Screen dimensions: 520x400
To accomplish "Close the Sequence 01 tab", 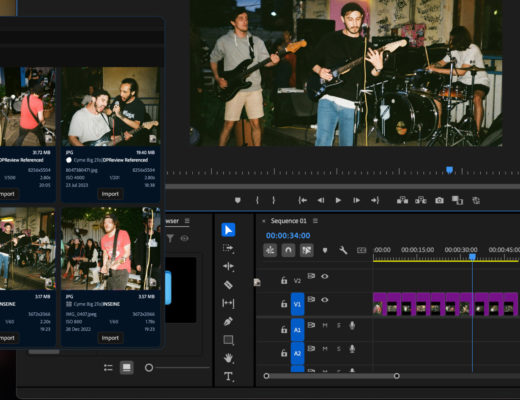I will click(x=264, y=221).
